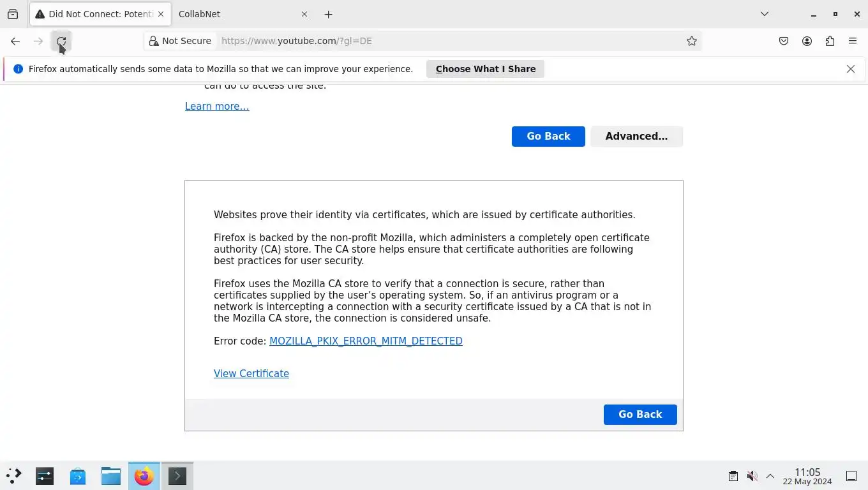
Task: Toggle the Advanced details button
Action: 636,137
